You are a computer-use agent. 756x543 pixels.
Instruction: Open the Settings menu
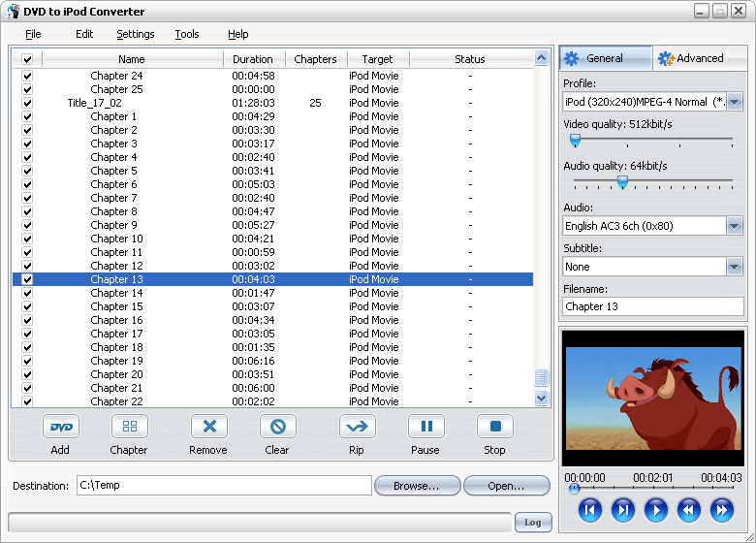pyautogui.click(x=135, y=34)
